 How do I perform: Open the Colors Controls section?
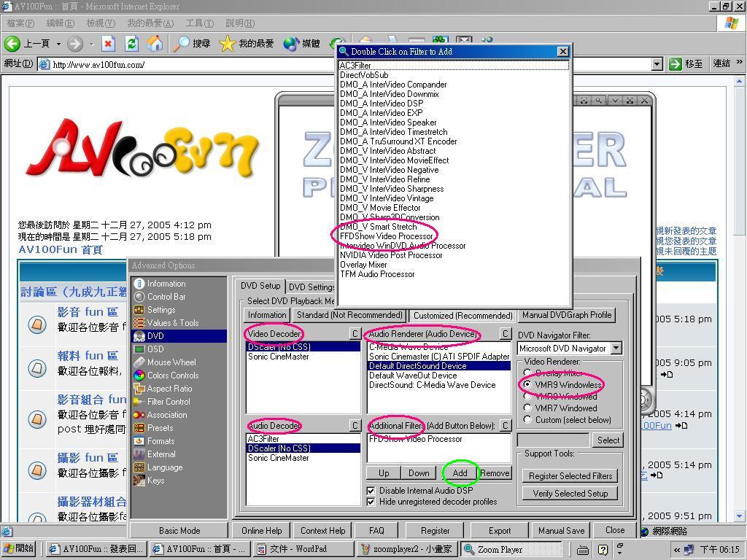coord(172,376)
